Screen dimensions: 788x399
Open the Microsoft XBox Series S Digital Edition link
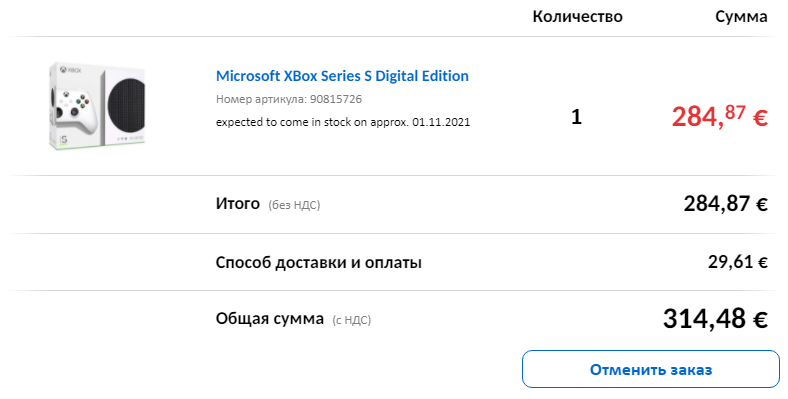pyautogui.click(x=342, y=76)
